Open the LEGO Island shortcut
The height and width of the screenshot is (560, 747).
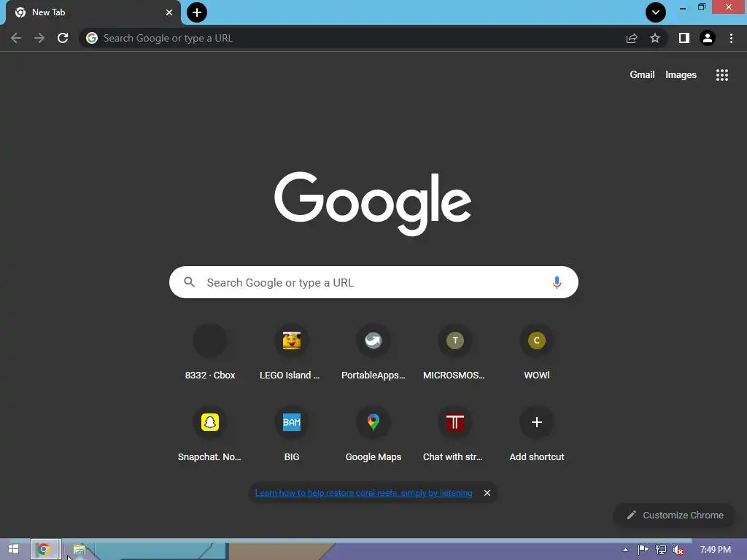[292, 353]
